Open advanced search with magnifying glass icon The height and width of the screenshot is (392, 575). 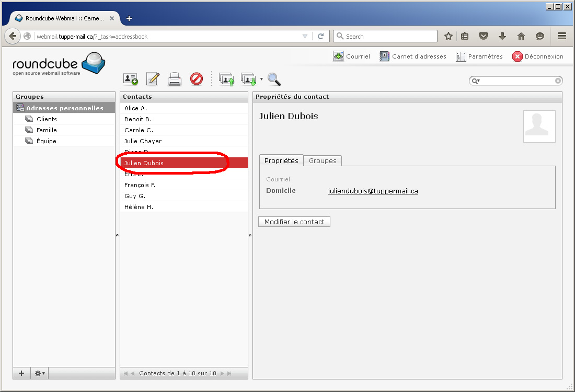tap(274, 79)
